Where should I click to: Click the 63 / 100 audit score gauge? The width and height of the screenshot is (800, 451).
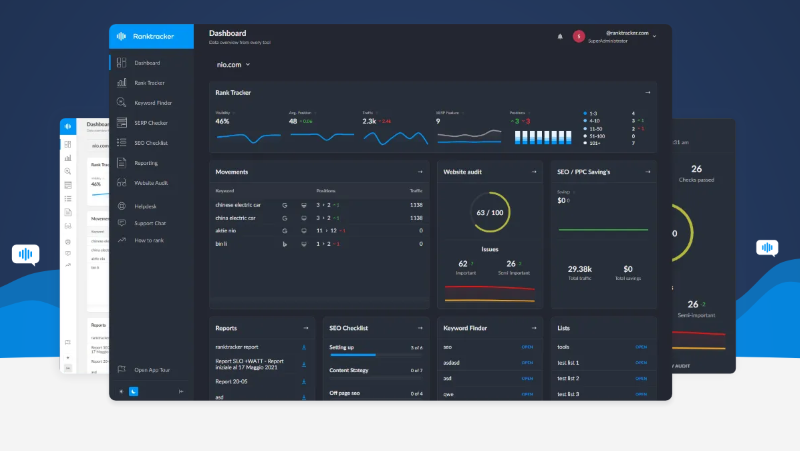490,212
